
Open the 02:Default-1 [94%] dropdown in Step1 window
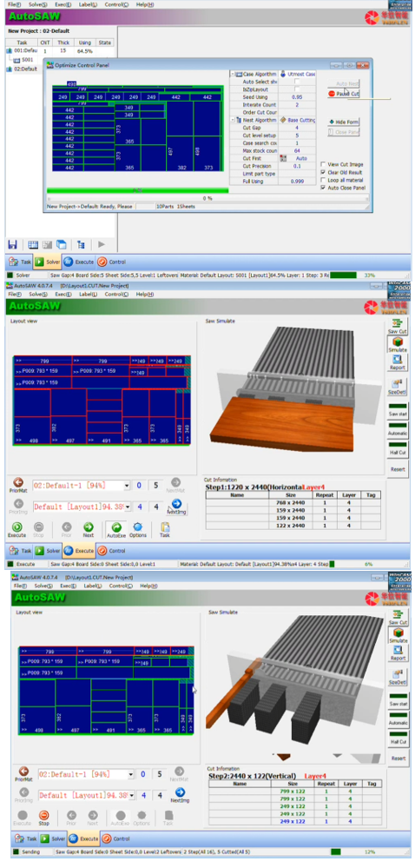pos(127,486)
